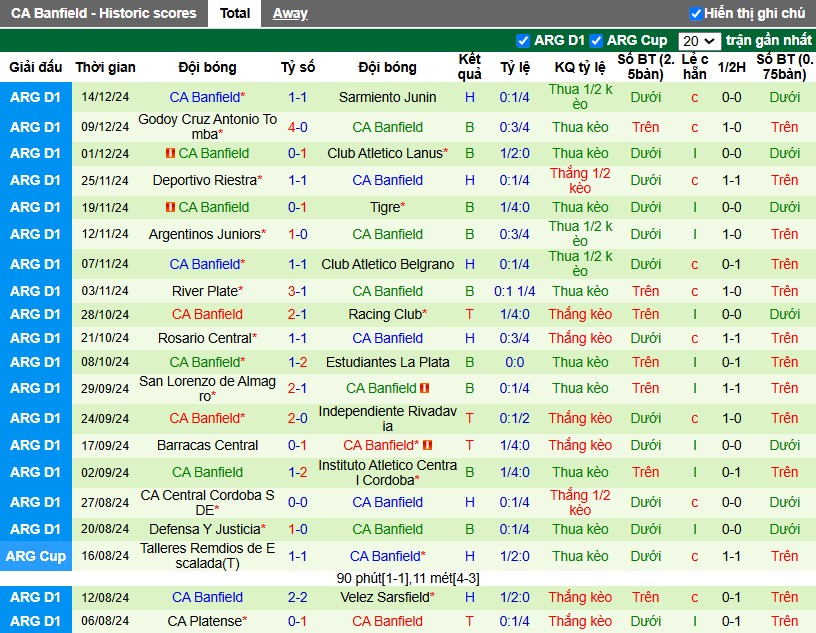The height and width of the screenshot is (633, 816).
Task: Toggle the 'Hiển thị ghi chú' checkbox
Action: point(695,14)
